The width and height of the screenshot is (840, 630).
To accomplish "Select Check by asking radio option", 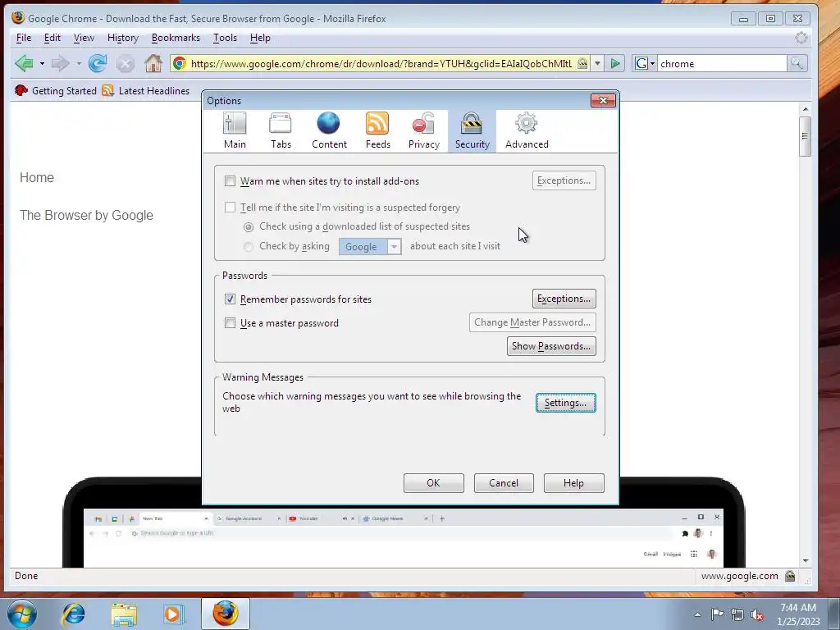I will pyautogui.click(x=248, y=246).
